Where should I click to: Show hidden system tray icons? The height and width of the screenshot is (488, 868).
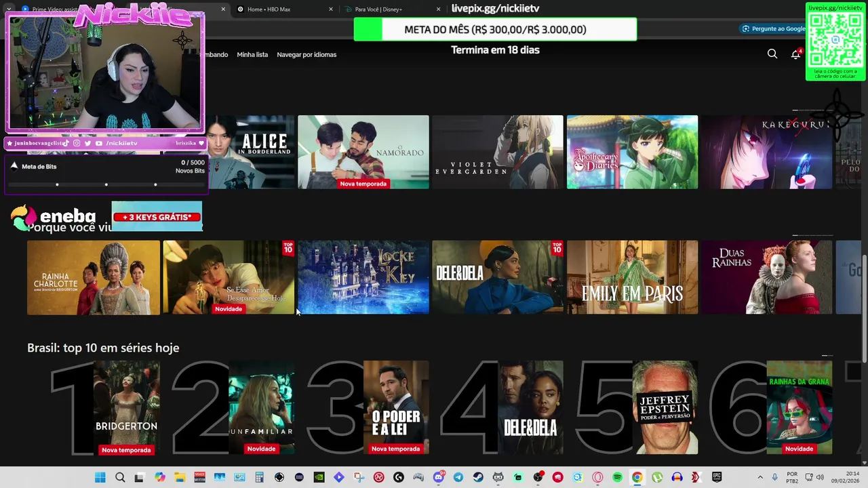(760, 477)
